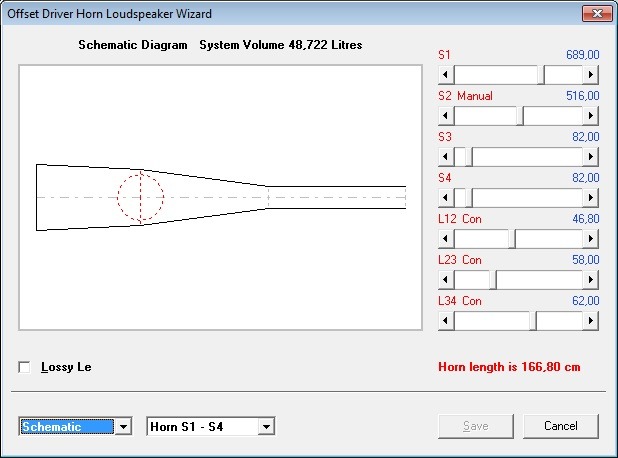Enable the Lossy Le checkbox
The width and height of the screenshot is (618, 458).
24,367
